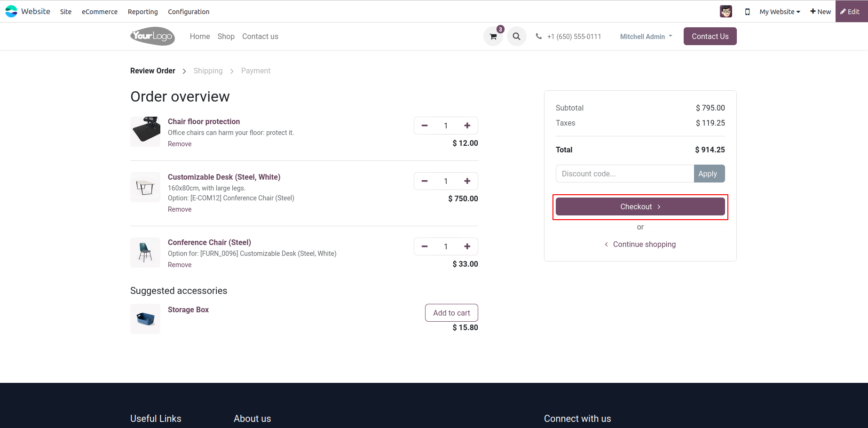Click the search magnifier icon
Image resolution: width=868 pixels, height=428 pixels.
516,37
